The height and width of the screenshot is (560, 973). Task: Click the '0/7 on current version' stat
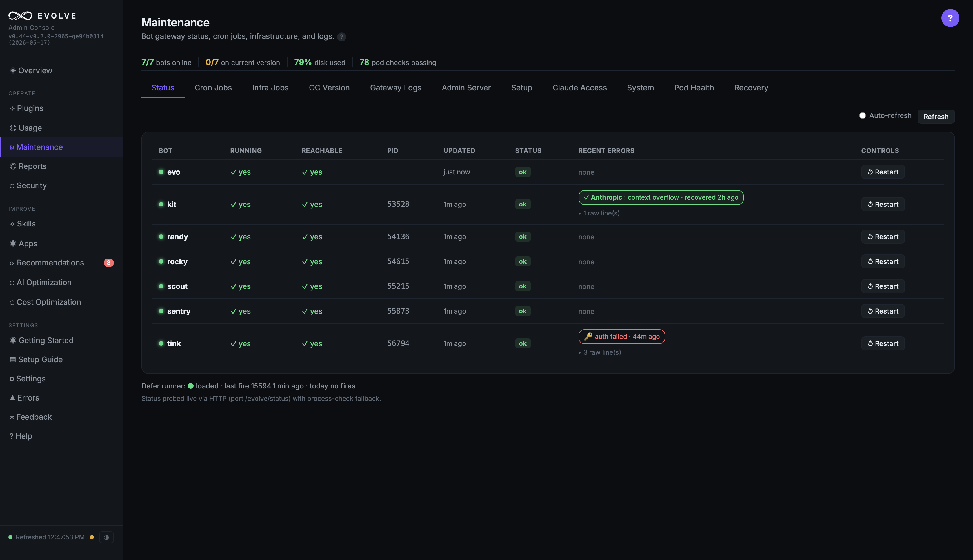point(243,62)
